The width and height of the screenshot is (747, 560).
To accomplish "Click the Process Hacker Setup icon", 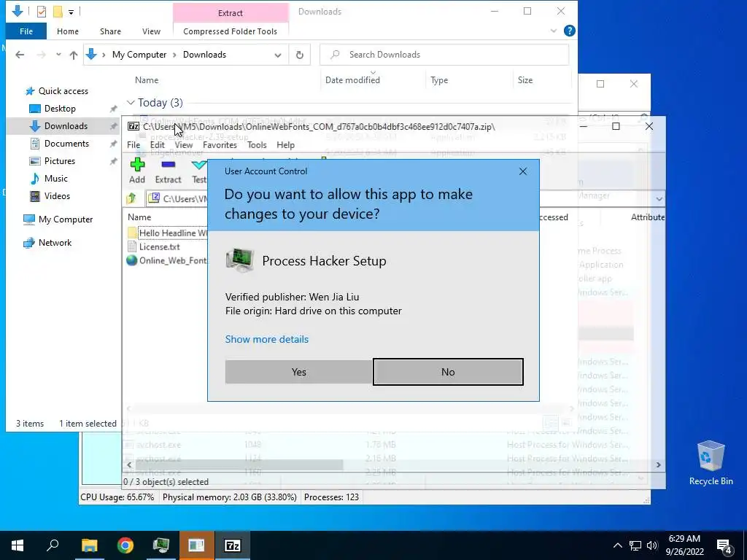I will [x=239, y=260].
